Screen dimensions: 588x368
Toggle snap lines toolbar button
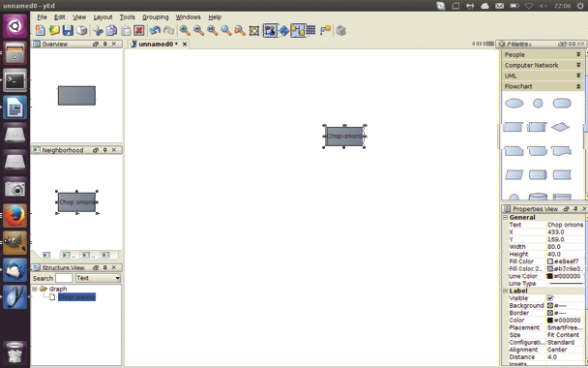coord(298,30)
